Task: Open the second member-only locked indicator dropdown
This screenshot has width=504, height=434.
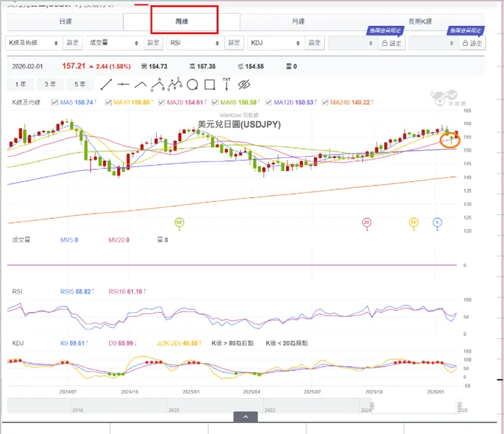Action: [432, 43]
